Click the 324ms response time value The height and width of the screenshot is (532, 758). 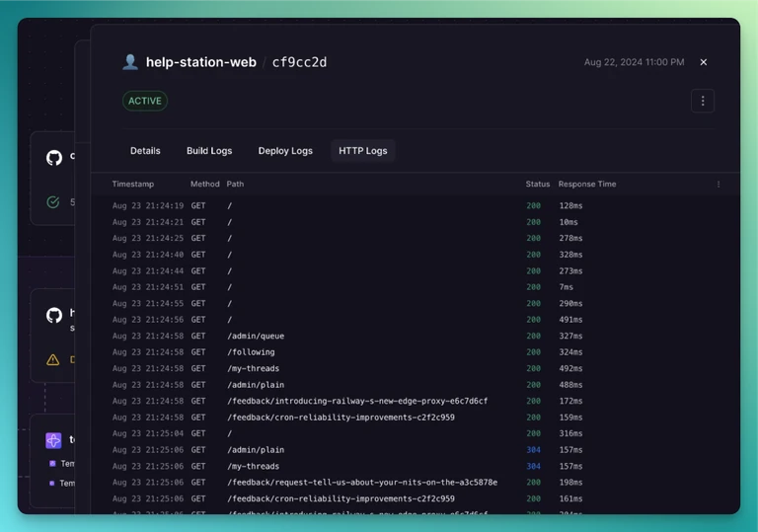coord(570,352)
